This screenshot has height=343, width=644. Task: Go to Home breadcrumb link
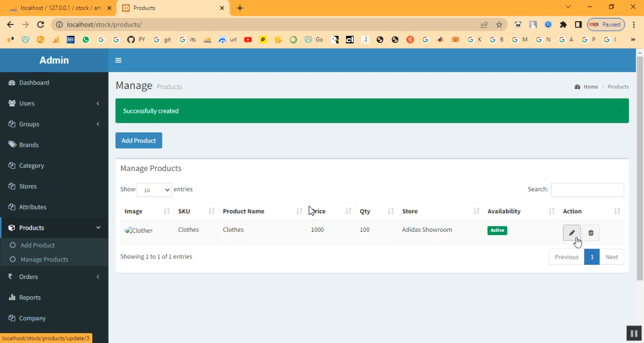click(590, 87)
